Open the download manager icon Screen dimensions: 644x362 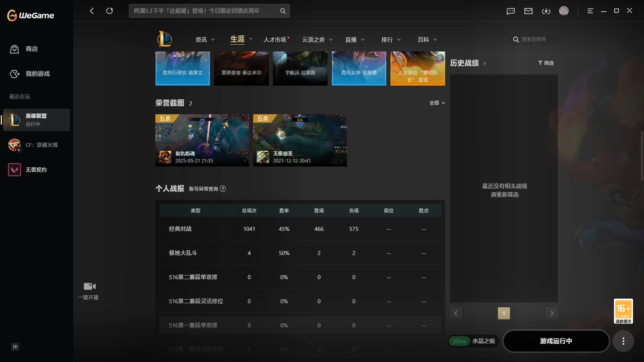[546, 11]
